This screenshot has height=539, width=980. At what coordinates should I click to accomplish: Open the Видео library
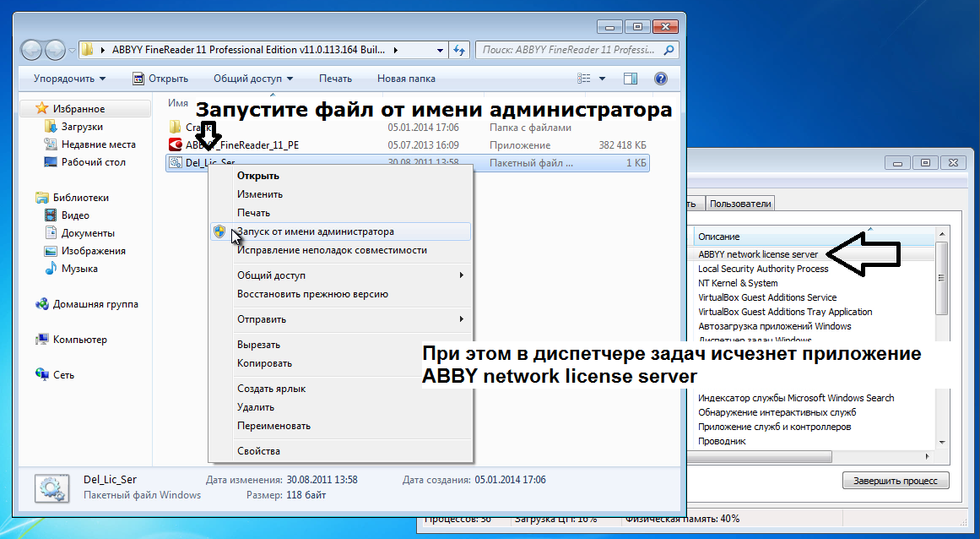[75, 215]
